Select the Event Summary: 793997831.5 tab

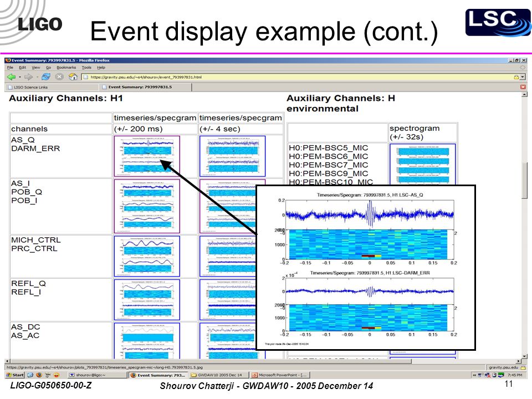[x=146, y=87]
